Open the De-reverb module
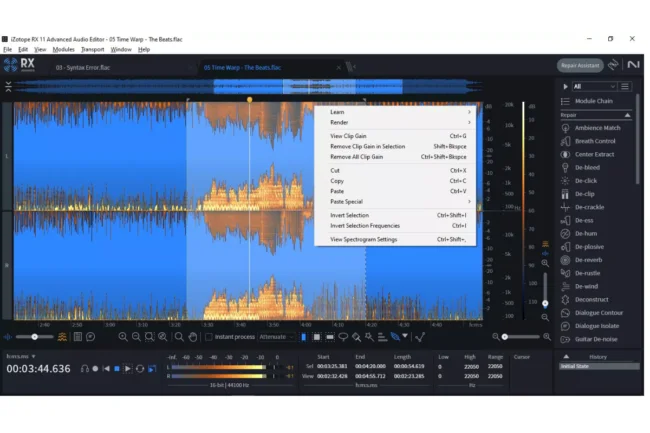Image resolution: width=650 pixels, height=433 pixels. click(588, 260)
